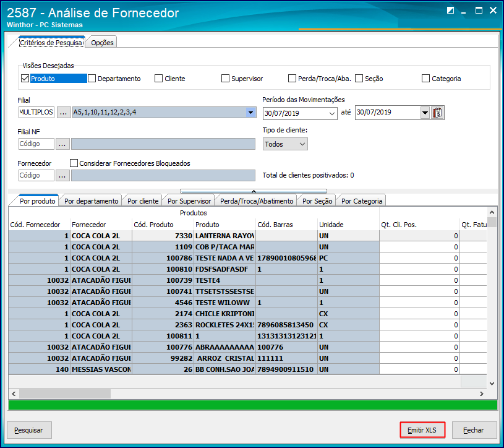This screenshot has height=448, width=504.
Task: Switch to Por Seção tab
Action: 317,201
